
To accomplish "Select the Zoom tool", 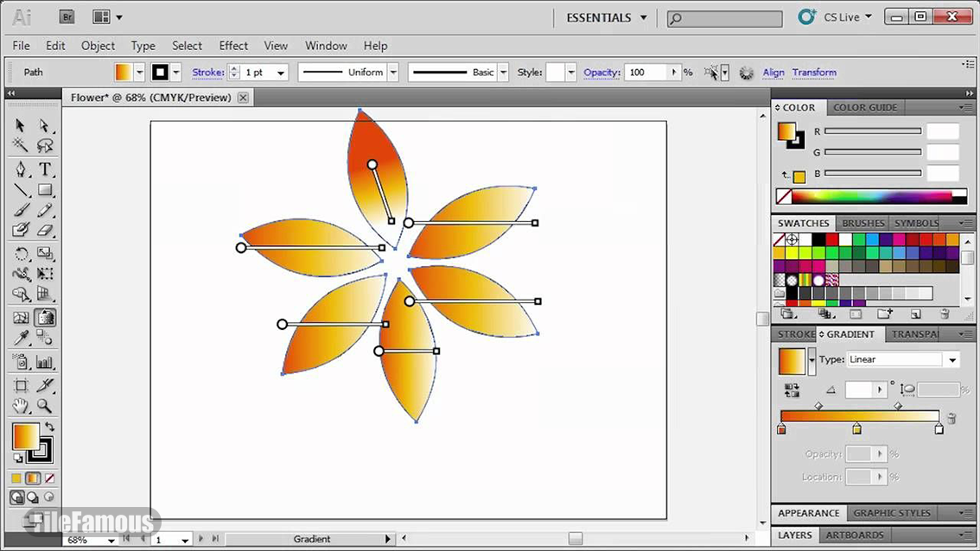I will tap(44, 406).
